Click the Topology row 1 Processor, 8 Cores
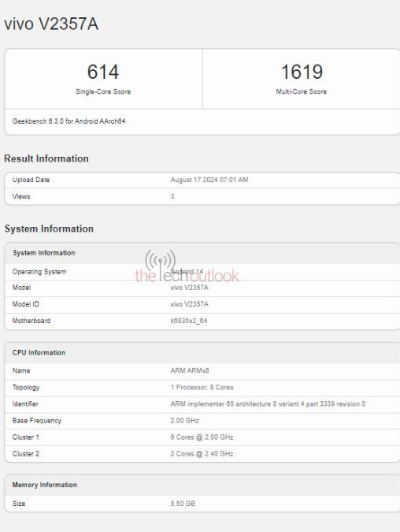 [202, 388]
